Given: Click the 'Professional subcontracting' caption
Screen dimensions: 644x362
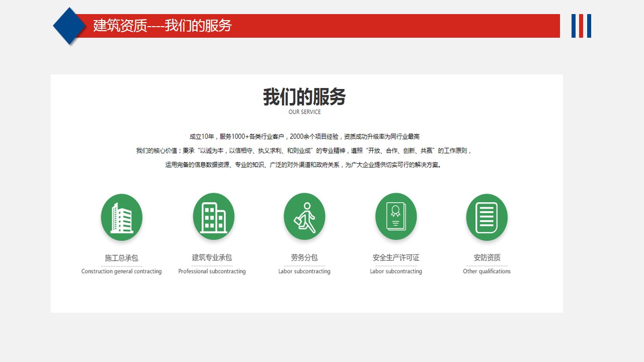Looking at the screenshot, I should (212, 271).
